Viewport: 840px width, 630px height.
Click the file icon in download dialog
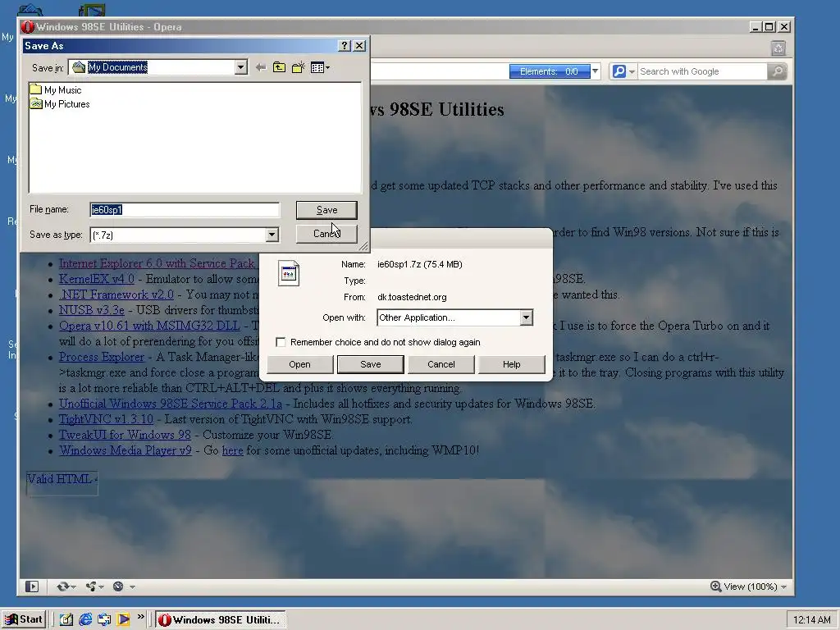[289, 273]
